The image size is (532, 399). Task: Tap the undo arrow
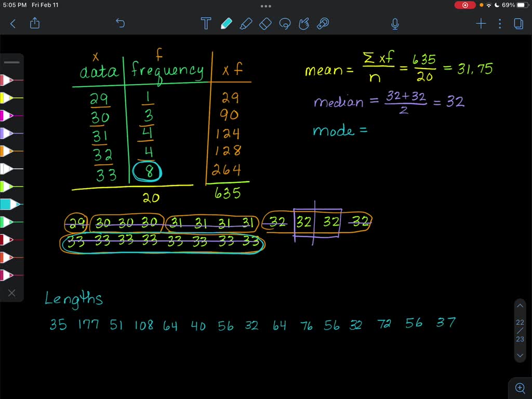tap(120, 23)
